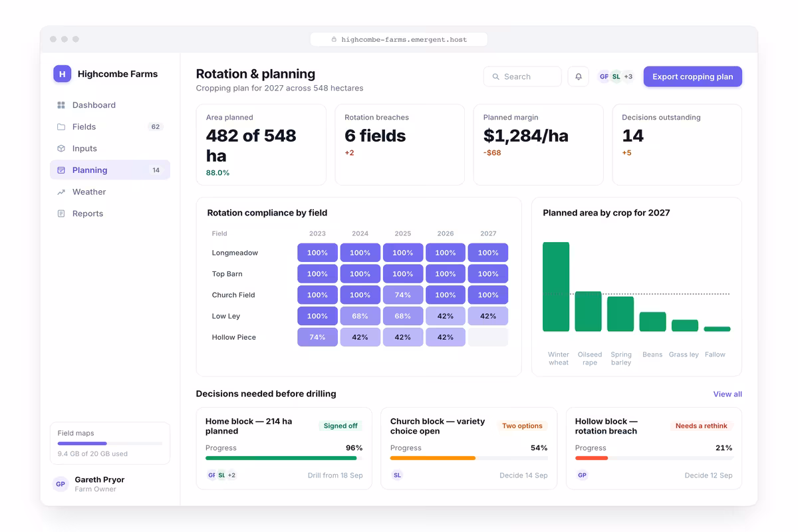
Task: Open the Inputs section
Action: [x=110, y=148]
